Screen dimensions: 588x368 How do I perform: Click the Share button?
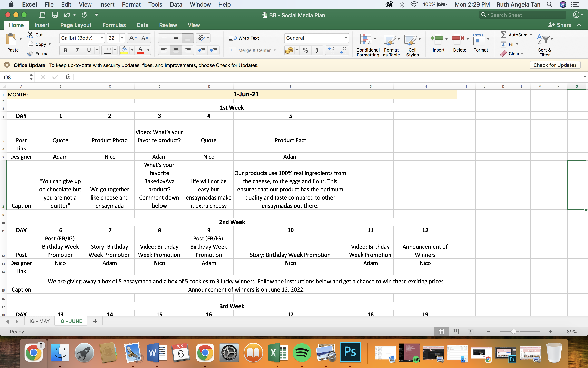[560, 25]
